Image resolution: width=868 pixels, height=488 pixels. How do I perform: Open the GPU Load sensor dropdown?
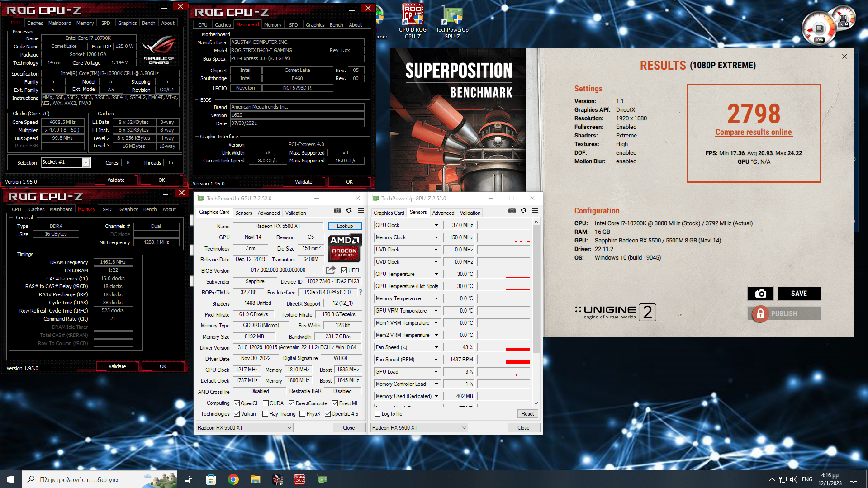436,372
